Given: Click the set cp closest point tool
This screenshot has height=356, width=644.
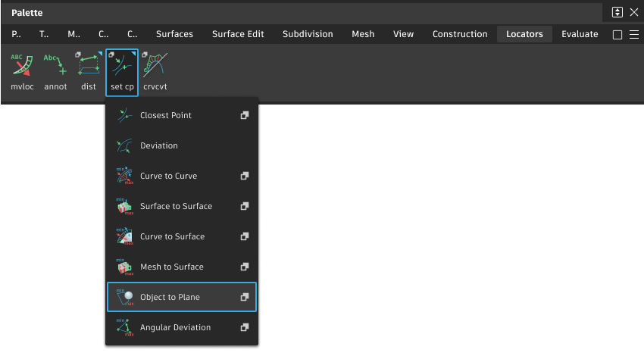Looking at the screenshot, I should tap(122, 70).
